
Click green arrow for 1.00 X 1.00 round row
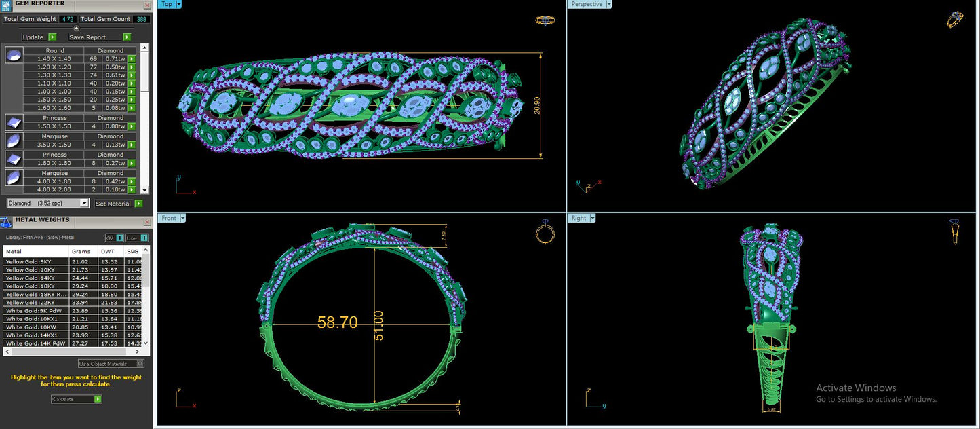pos(132,92)
